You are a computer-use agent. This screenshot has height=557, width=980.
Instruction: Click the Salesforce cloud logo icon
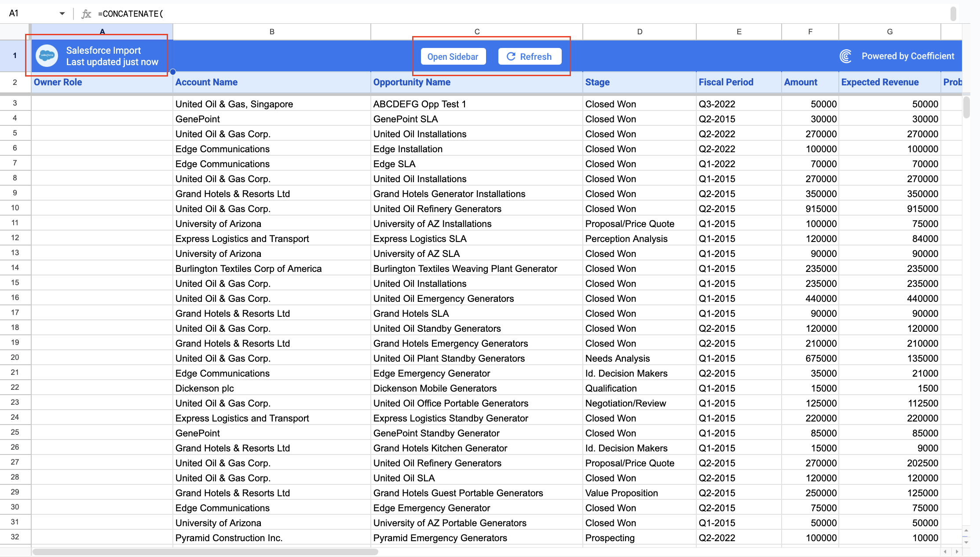click(x=47, y=56)
